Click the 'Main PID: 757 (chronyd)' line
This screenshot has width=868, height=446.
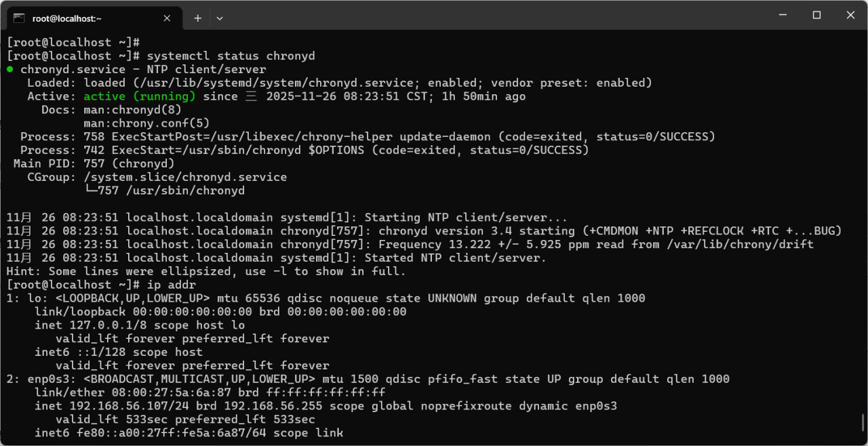click(x=94, y=163)
